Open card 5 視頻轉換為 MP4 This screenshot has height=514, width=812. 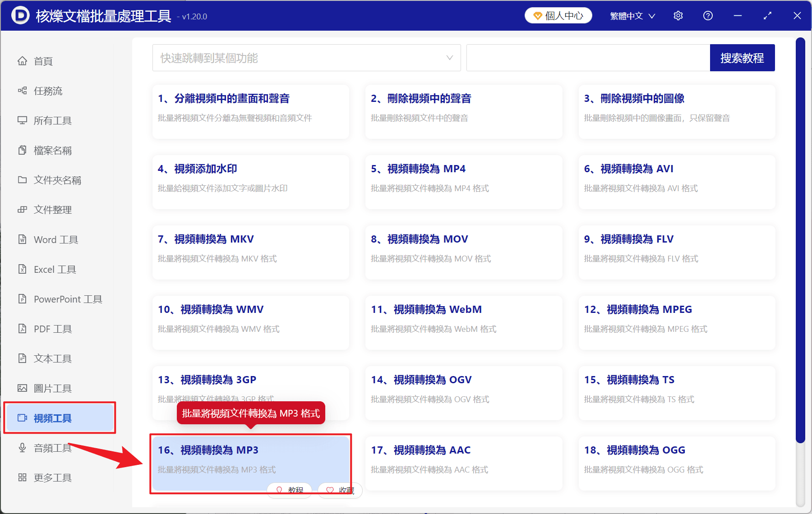point(464,182)
